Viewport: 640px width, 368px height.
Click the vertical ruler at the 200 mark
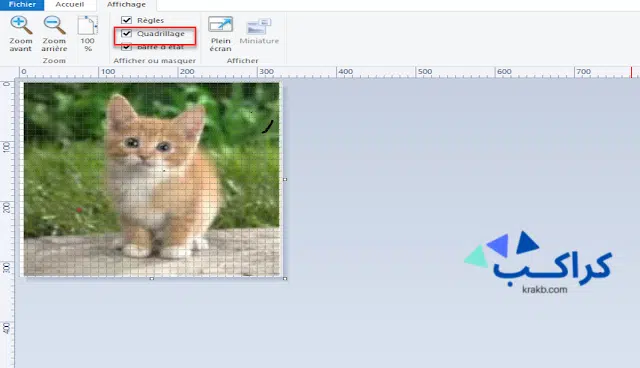coord(7,207)
